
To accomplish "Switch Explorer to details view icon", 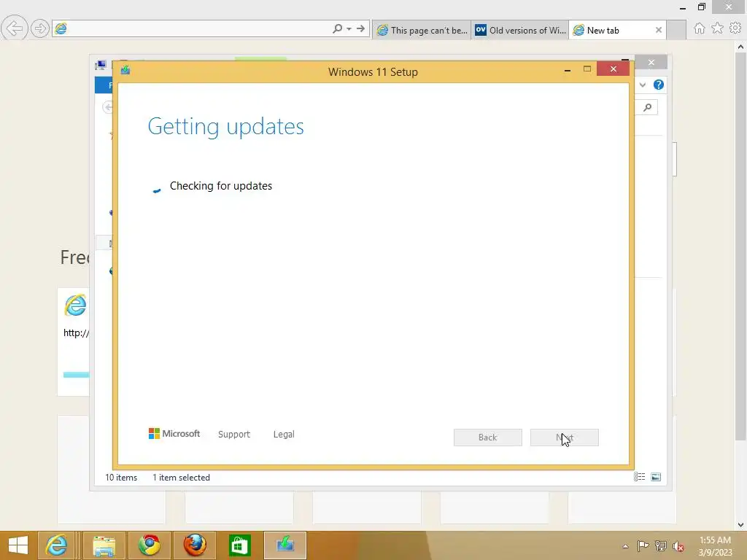I will (x=639, y=477).
